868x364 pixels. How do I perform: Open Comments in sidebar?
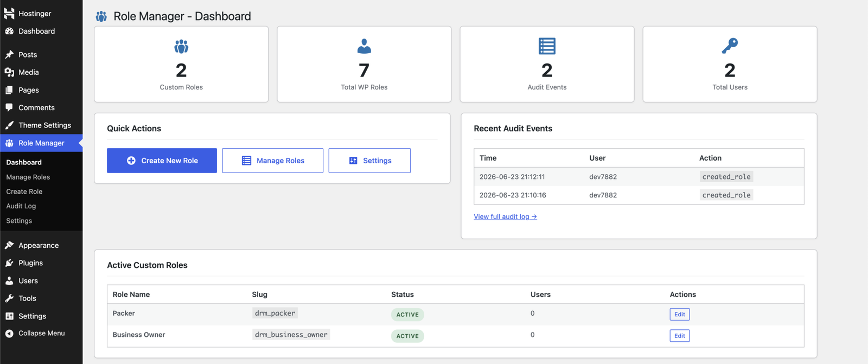coord(41,107)
